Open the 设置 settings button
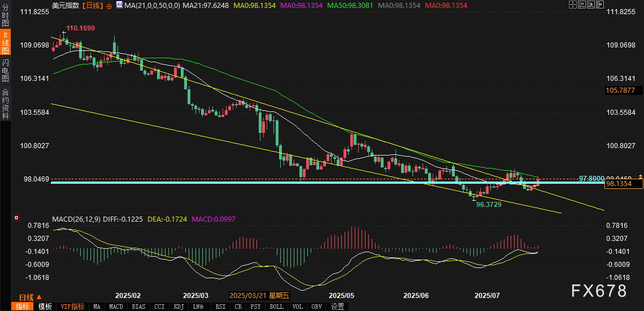Viewport: 644px width, 311px height. 337,306
